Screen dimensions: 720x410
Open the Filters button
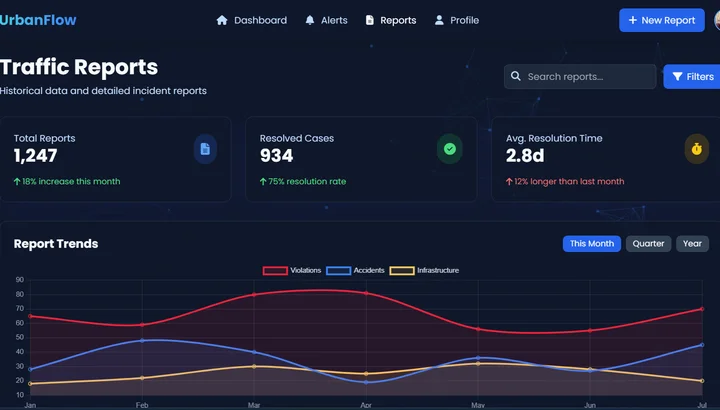click(x=692, y=77)
